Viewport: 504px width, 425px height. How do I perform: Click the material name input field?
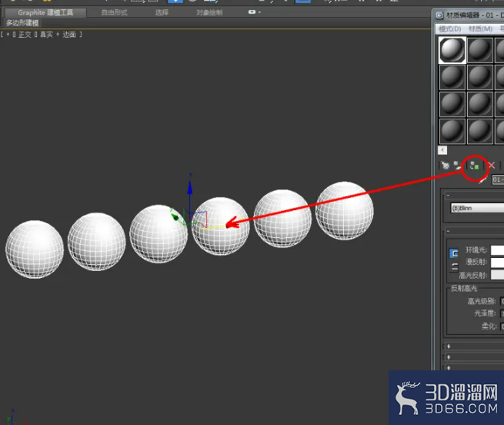pyautogui.click(x=498, y=179)
